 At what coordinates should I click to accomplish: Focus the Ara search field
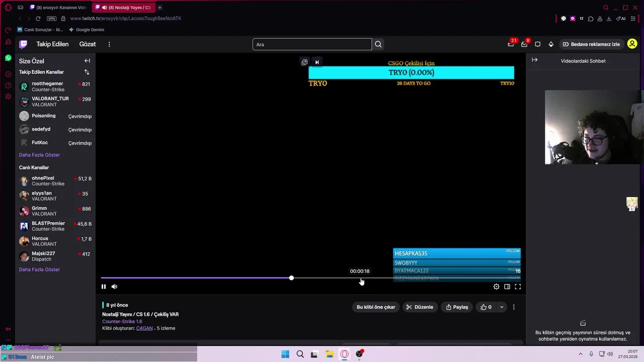coord(312,44)
